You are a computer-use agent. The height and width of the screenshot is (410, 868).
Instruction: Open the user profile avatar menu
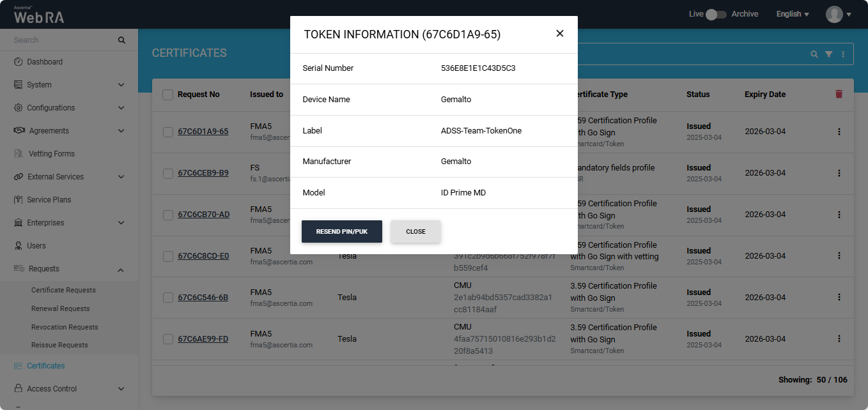[838, 14]
